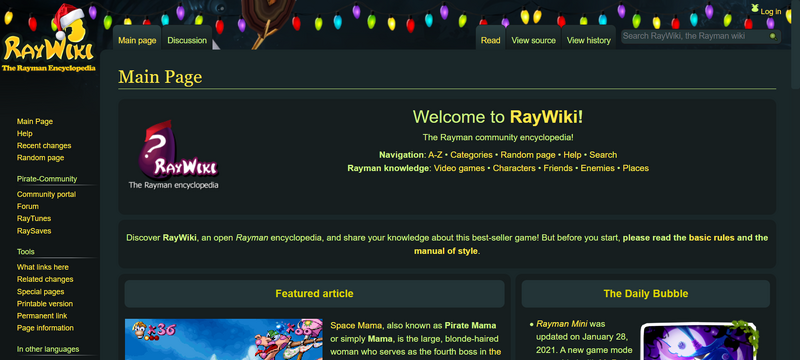800x360 pixels.
Task: Switch to the Main page tab
Action: click(x=137, y=40)
